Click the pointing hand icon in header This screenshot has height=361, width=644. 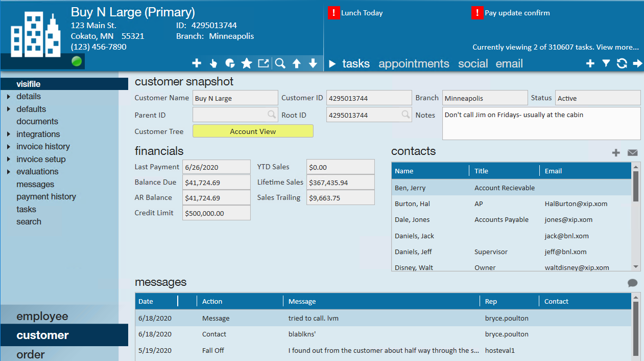point(213,63)
